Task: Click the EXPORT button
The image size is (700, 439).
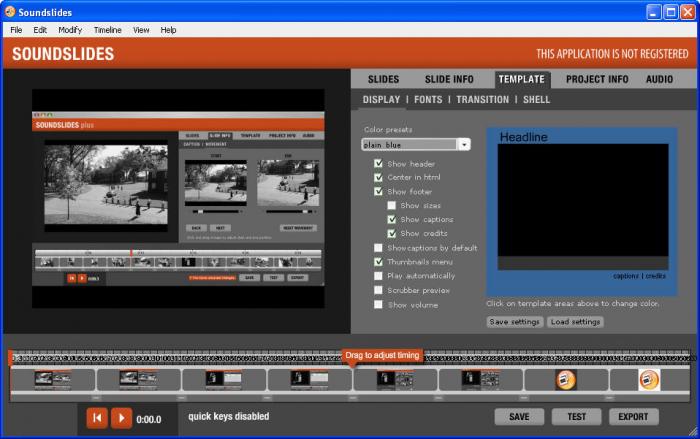Action: click(x=633, y=417)
